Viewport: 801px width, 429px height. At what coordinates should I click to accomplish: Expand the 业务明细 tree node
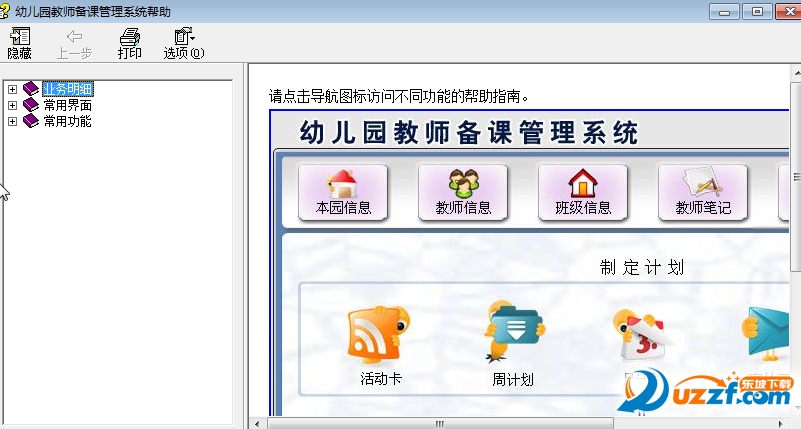pos(12,89)
